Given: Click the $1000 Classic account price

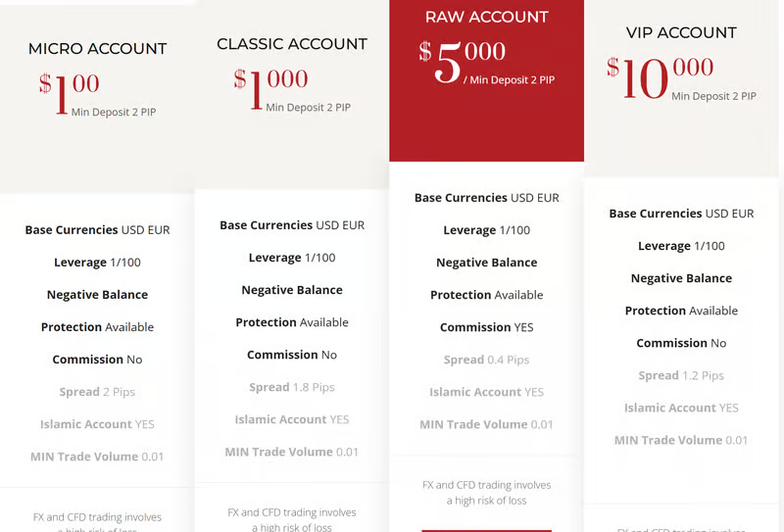Looking at the screenshot, I should point(271,86).
